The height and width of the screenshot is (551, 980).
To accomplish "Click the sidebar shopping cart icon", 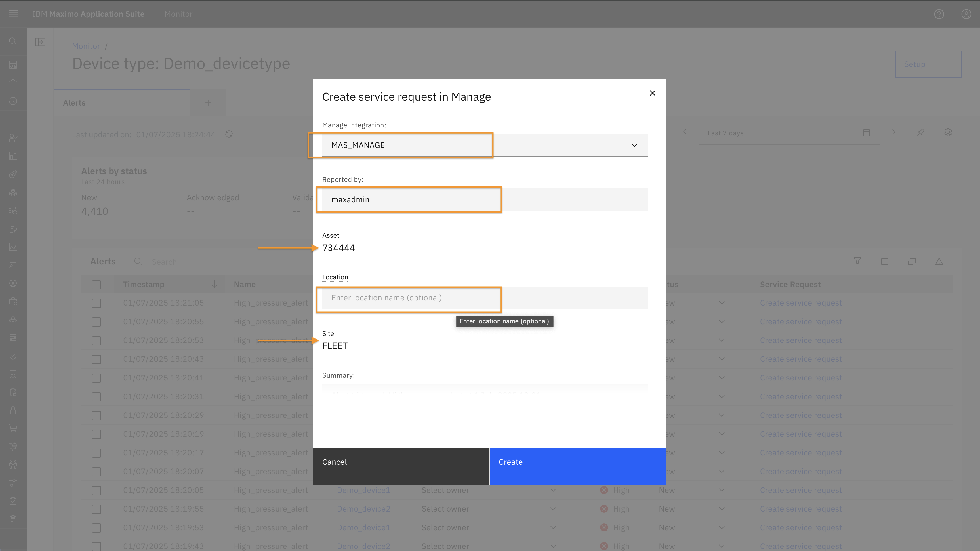I will pos(13,428).
